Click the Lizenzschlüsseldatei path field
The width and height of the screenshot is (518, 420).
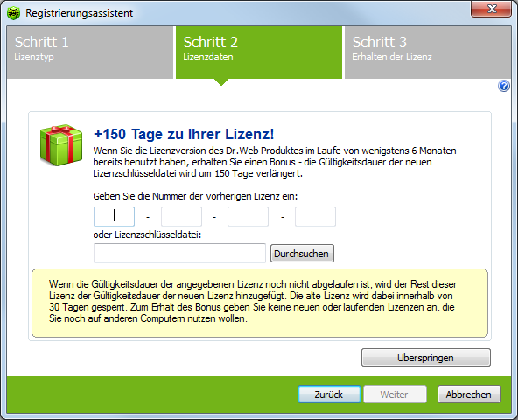[179, 254]
